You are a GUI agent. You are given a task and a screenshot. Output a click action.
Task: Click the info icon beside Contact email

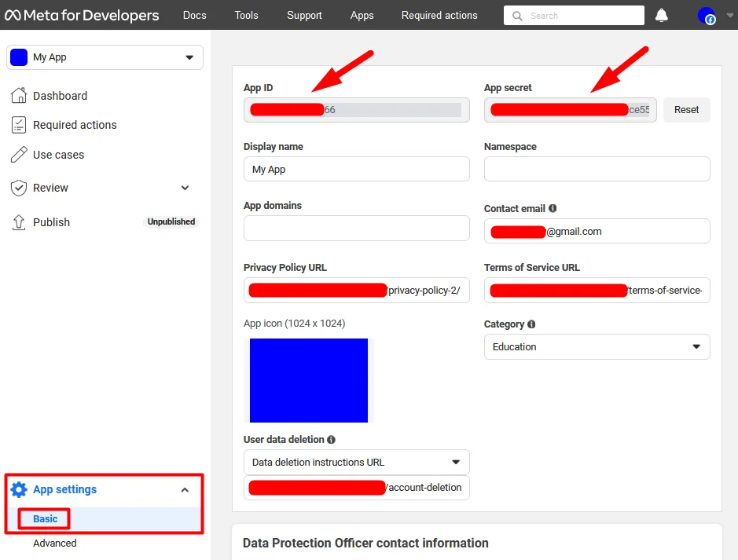[554, 208]
